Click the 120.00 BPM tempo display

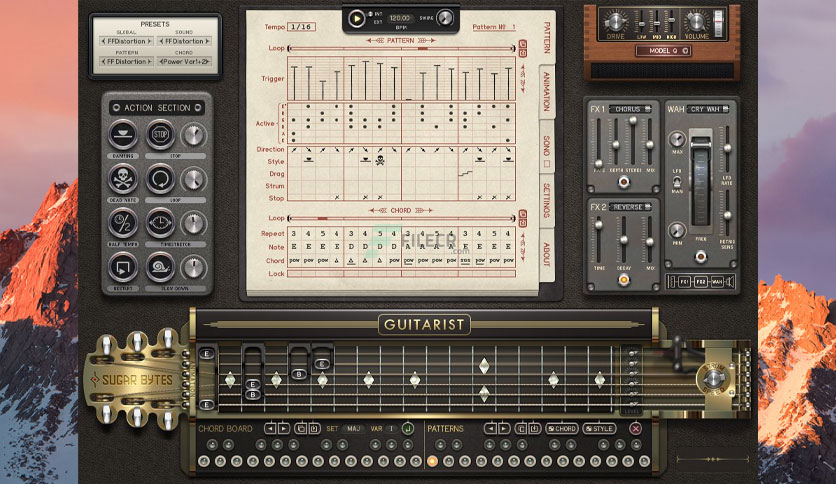tap(400, 18)
